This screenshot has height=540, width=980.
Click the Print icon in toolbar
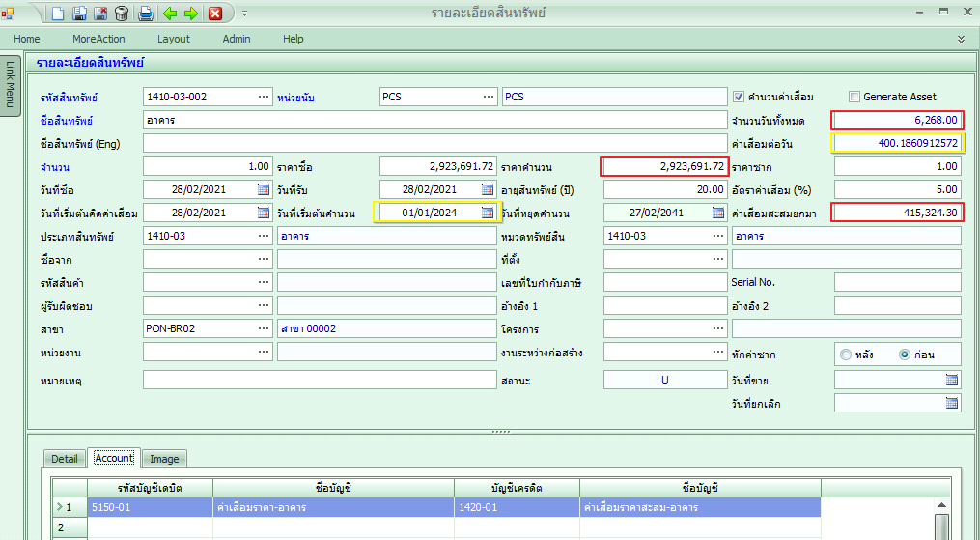point(145,14)
